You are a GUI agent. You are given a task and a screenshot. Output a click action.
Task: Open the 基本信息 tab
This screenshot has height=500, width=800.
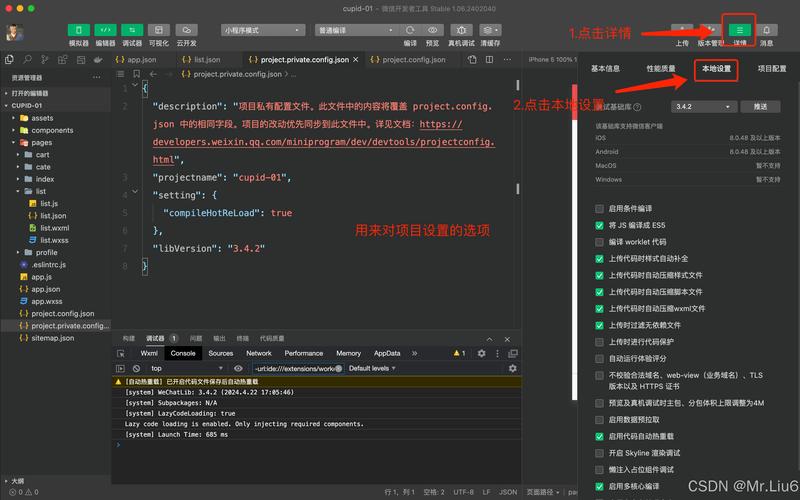tap(605, 68)
